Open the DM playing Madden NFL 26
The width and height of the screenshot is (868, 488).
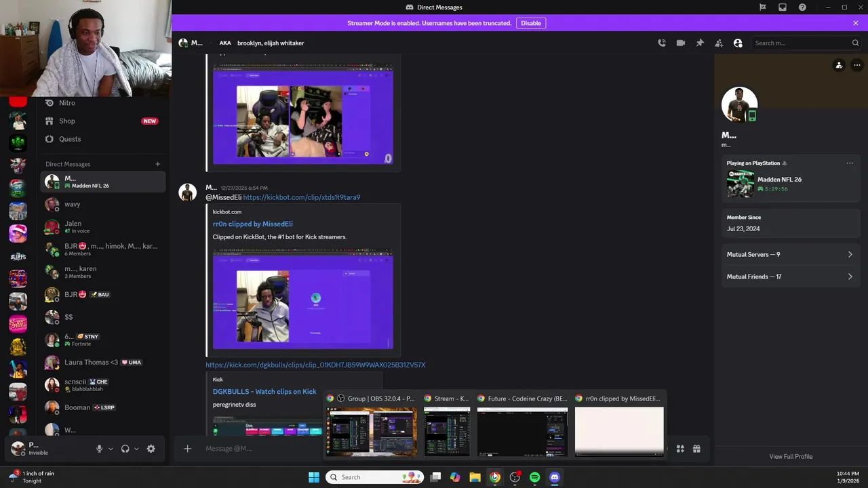(x=103, y=182)
